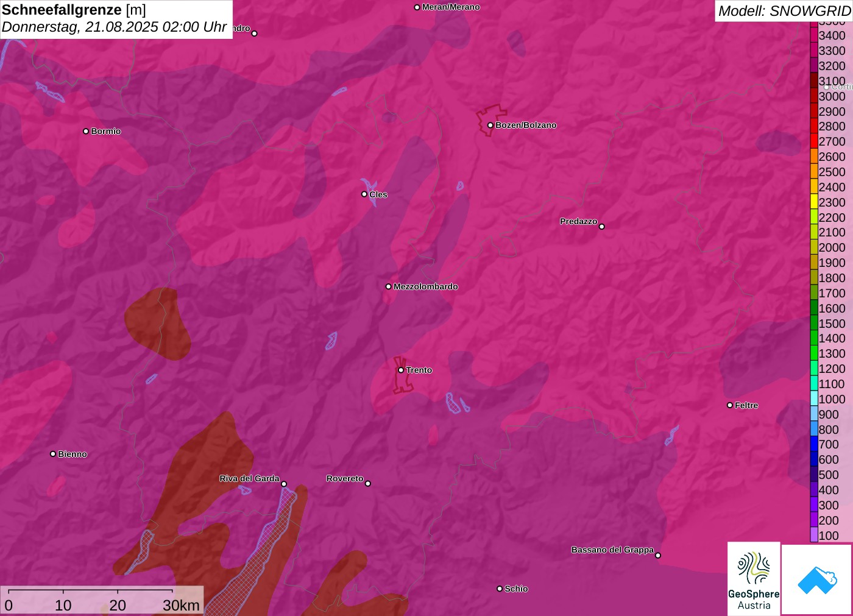Screen dimensions: 853x616
Task: Click the Feltre town marker
Action: 730,405
